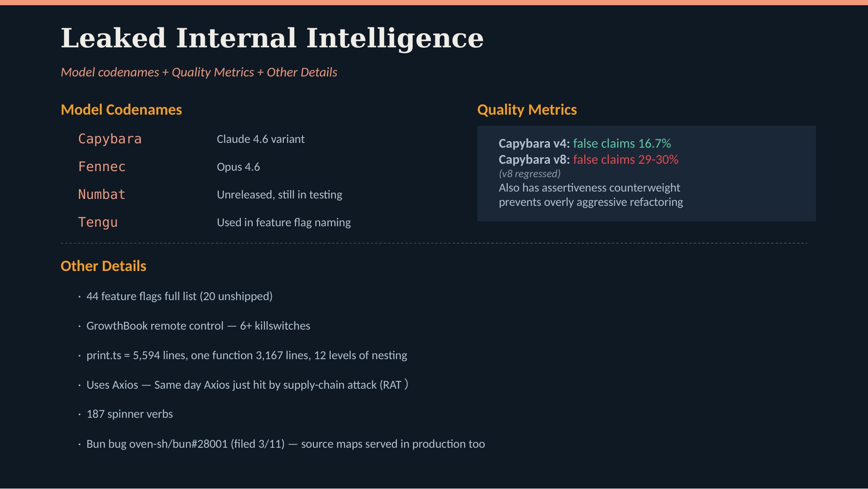Click 'Used in feature flag naming' text

click(284, 222)
